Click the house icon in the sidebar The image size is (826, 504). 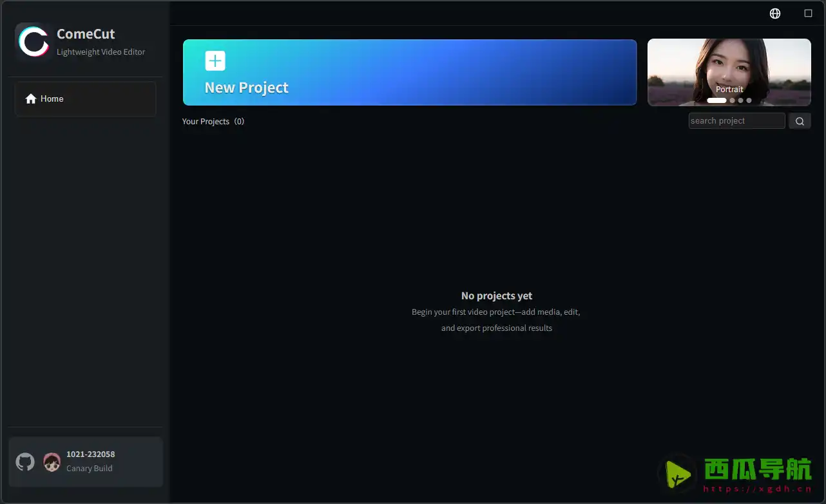tap(30, 99)
